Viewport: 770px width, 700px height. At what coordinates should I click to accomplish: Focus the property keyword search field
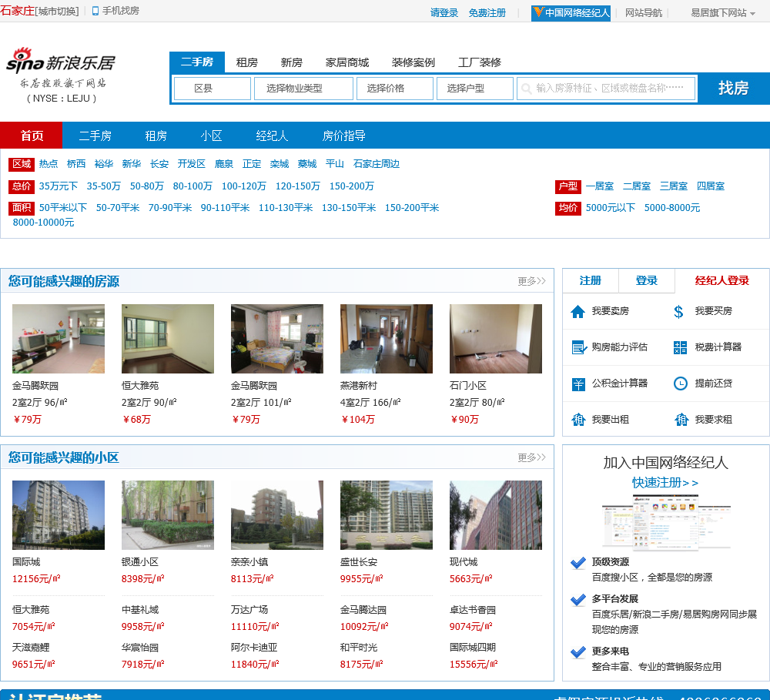click(x=607, y=89)
